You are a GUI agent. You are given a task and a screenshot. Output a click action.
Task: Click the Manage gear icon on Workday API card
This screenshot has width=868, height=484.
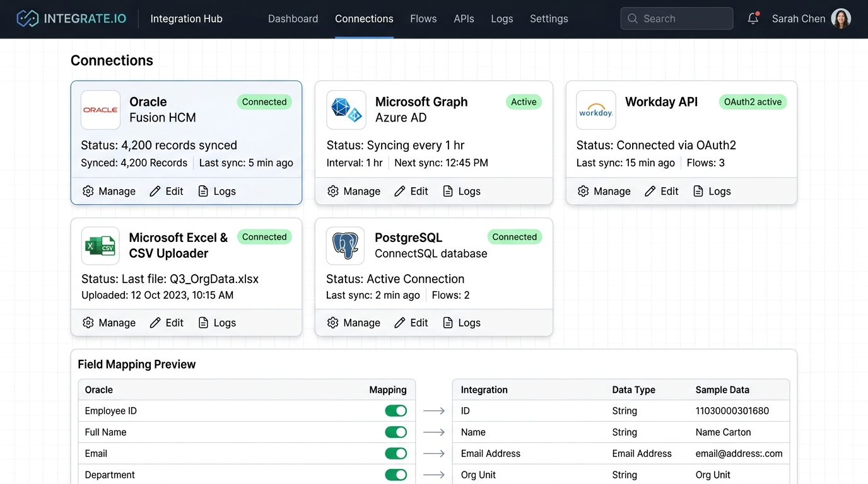(584, 191)
